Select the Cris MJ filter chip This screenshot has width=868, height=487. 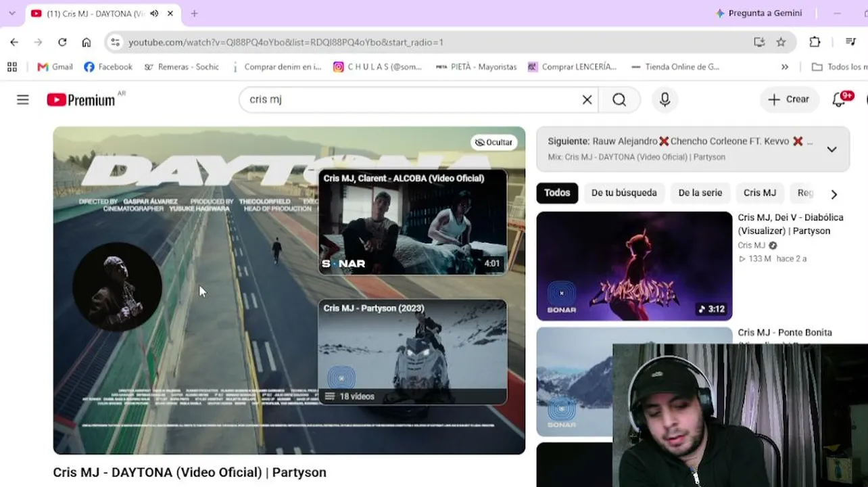[760, 193]
